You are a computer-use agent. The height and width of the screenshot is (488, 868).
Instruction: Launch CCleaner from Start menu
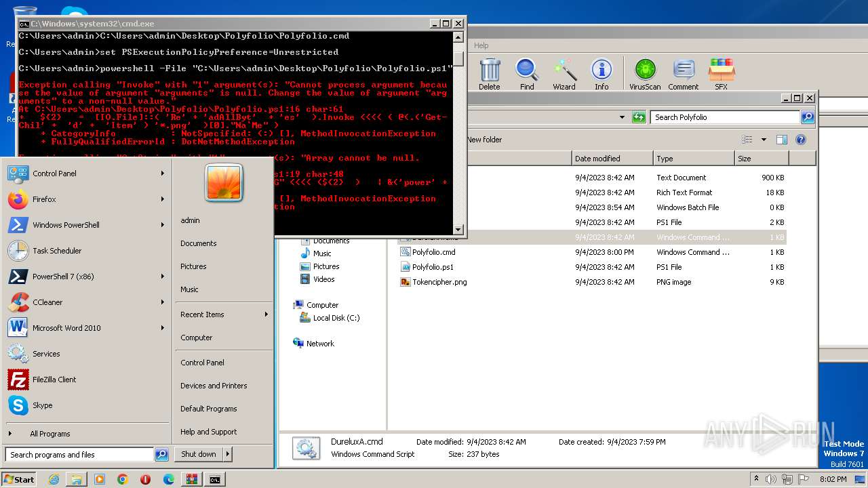pos(87,302)
